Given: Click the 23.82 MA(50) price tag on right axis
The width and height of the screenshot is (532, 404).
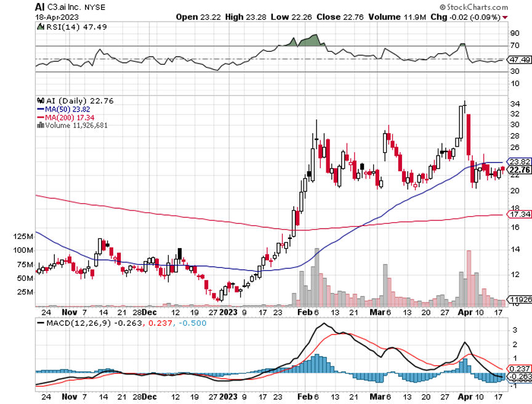Looking at the screenshot, I should 519,161.
